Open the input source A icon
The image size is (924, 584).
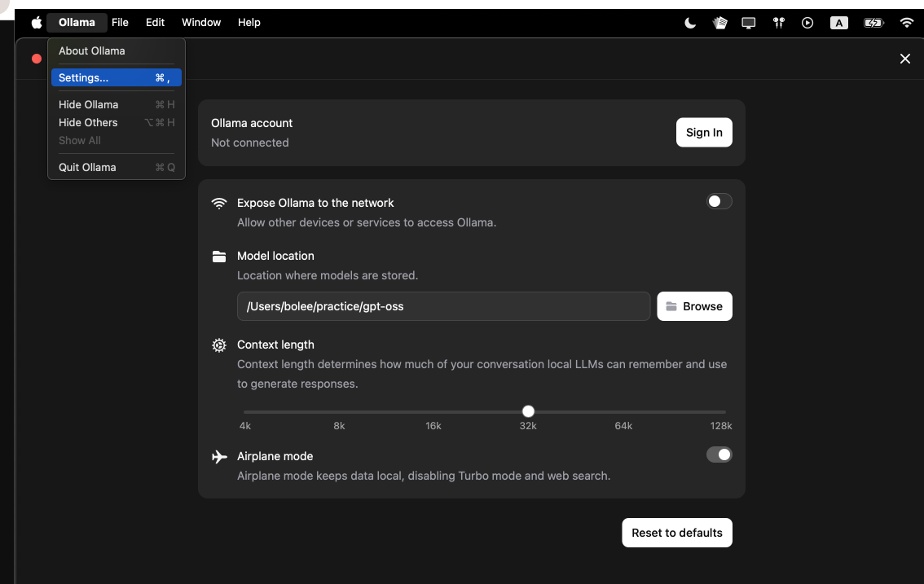(x=839, y=22)
